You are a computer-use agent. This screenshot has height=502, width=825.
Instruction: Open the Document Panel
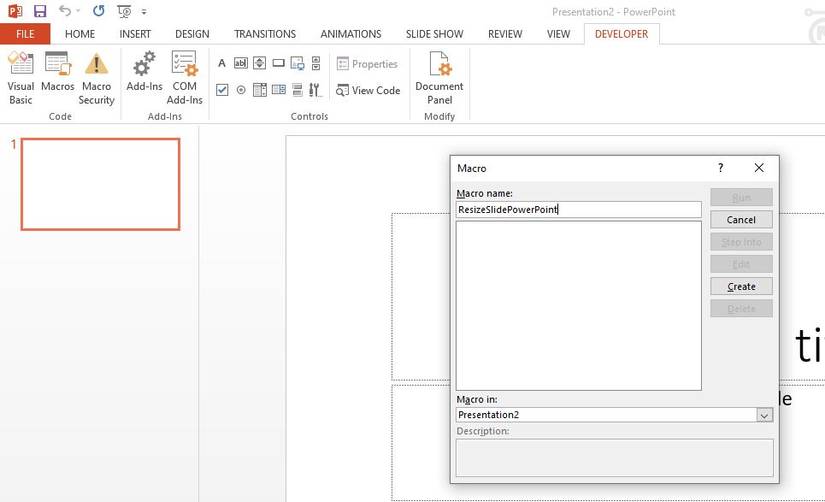[439, 78]
